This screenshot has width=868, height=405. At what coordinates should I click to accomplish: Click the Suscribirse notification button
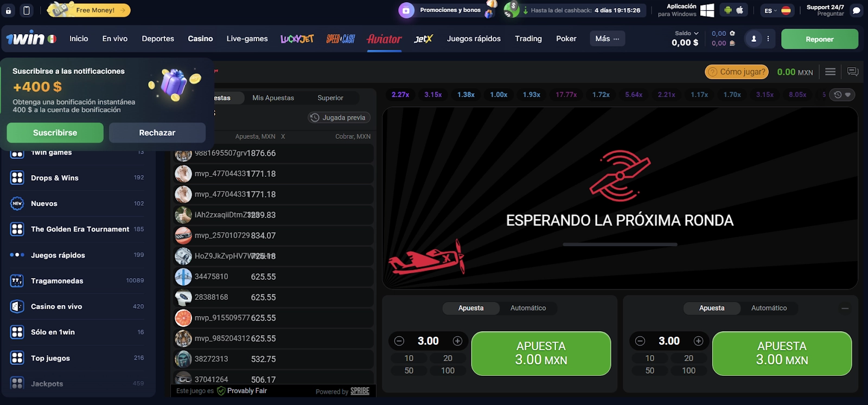click(55, 133)
